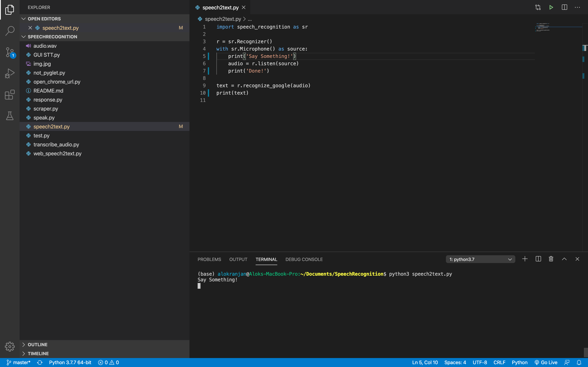Toggle Go Live server in status bar

546,362
